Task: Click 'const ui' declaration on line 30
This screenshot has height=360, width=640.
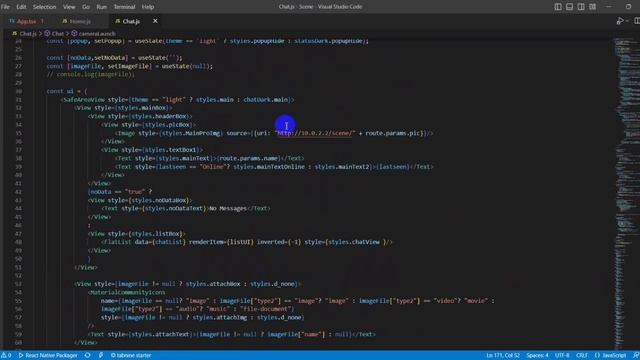Action: (x=60, y=91)
